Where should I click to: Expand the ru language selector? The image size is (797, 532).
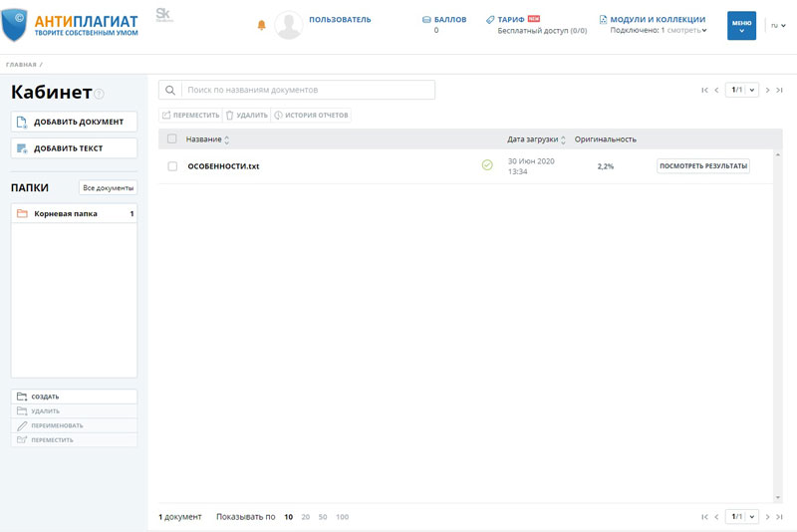click(x=778, y=25)
